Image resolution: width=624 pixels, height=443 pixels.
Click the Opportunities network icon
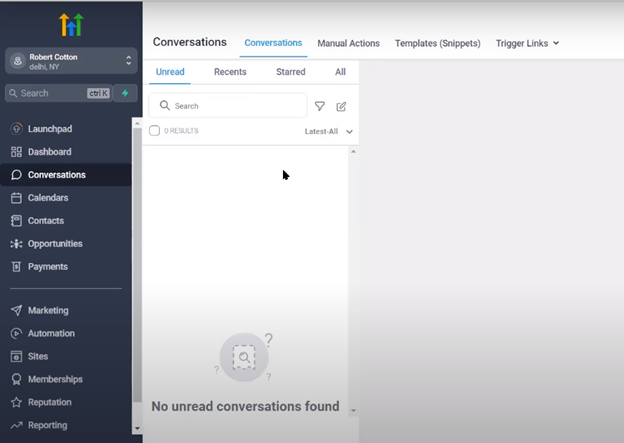pos(16,244)
